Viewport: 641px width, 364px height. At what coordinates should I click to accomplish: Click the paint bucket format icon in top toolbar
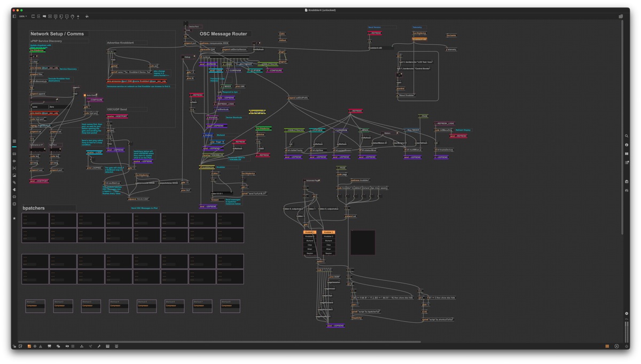click(87, 17)
